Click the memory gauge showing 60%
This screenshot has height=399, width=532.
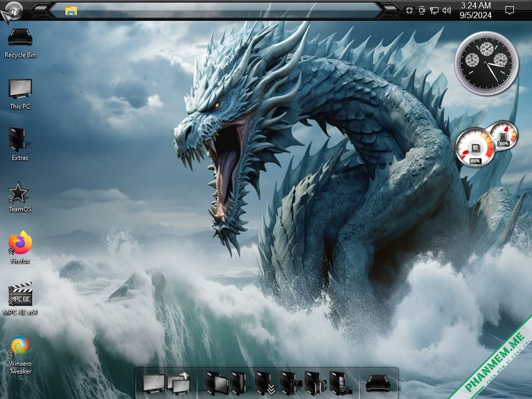point(503,136)
